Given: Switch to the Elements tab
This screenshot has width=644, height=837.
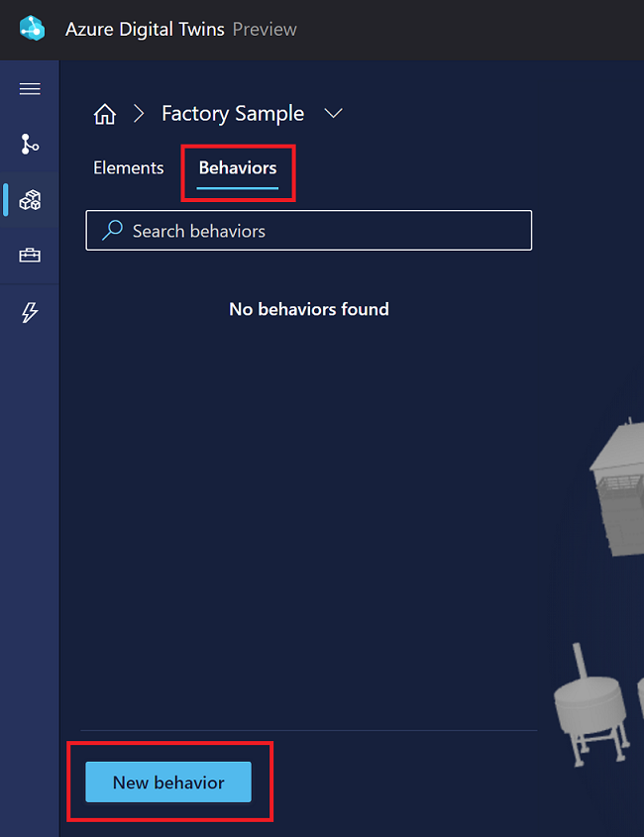Looking at the screenshot, I should pos(129,167).
